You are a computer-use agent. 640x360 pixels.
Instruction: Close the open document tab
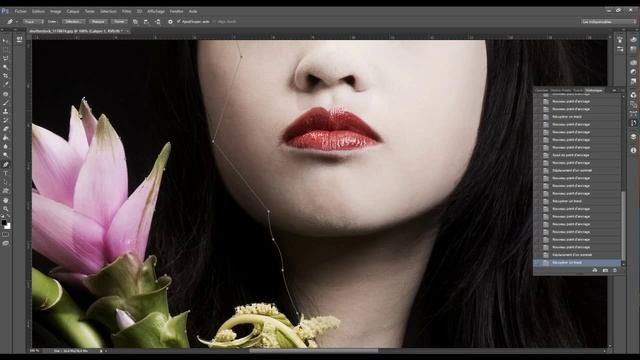click(x=127, y=31)
